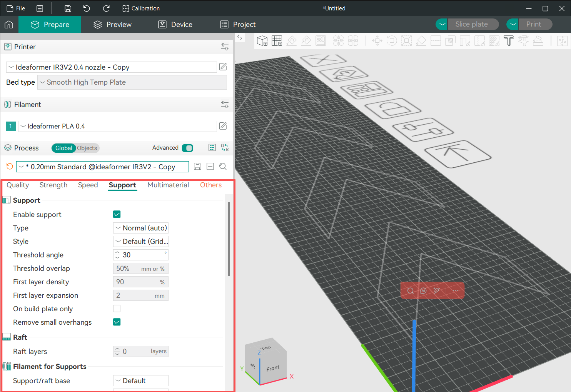Viewport: 571px width, 392px height.
Task: Click the Add plate grid icon
Action: click(x=277, y=41)
